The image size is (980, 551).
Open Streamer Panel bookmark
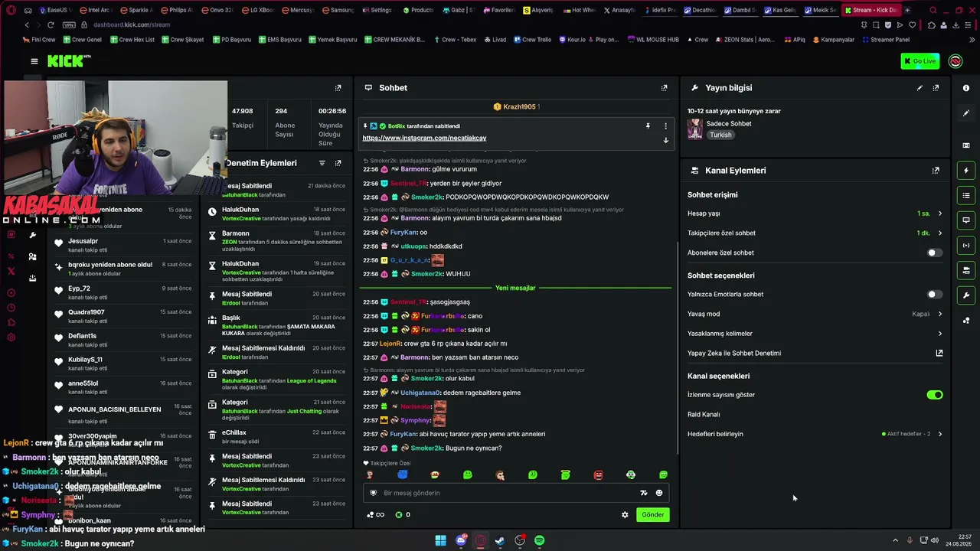[x=885, y=40]
